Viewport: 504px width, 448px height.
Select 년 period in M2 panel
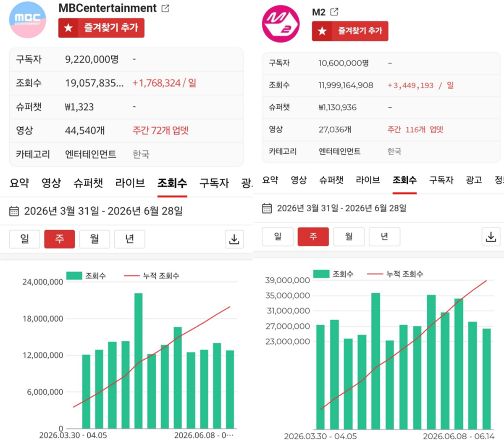click(384, 237)
